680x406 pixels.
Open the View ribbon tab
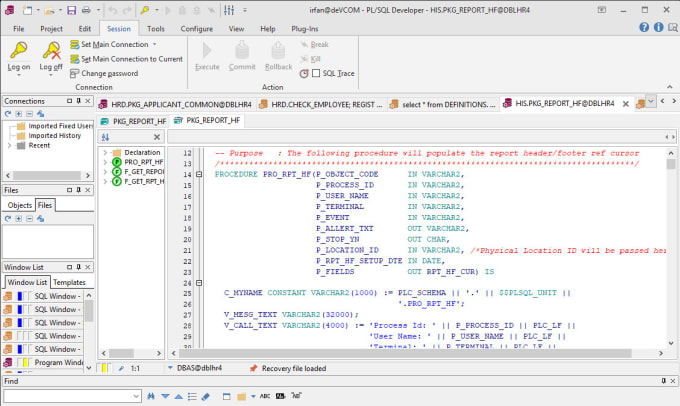coord(236,29)
